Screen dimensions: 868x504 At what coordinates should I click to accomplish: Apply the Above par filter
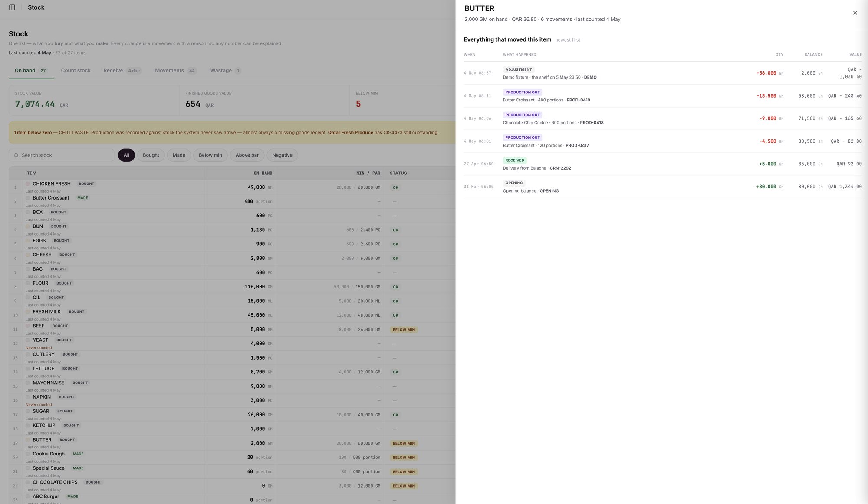[247, 155]
